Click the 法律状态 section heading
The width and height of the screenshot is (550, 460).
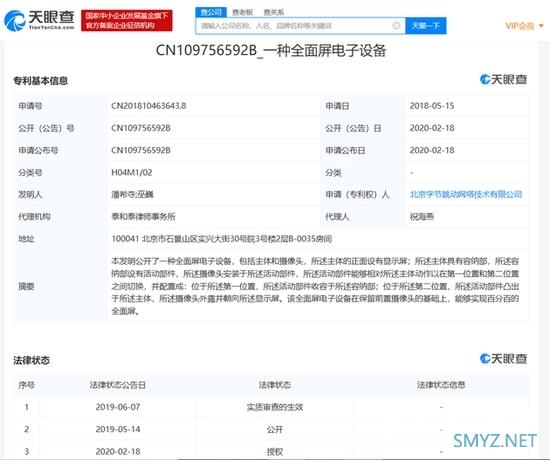(x=31, y=360)
